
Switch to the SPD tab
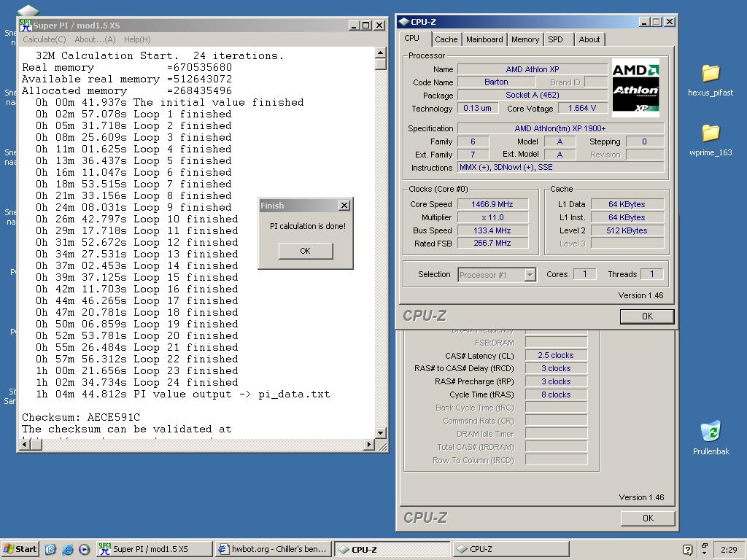555,39
